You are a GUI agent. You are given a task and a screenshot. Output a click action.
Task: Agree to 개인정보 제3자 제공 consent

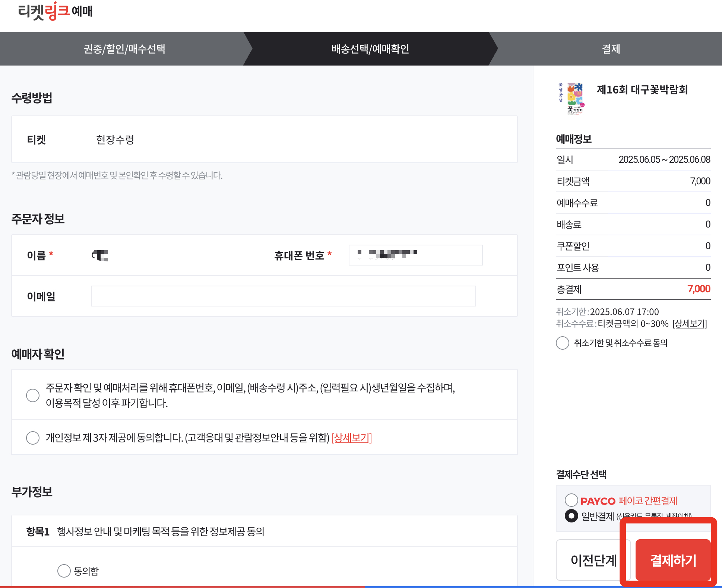coord(33,438)
